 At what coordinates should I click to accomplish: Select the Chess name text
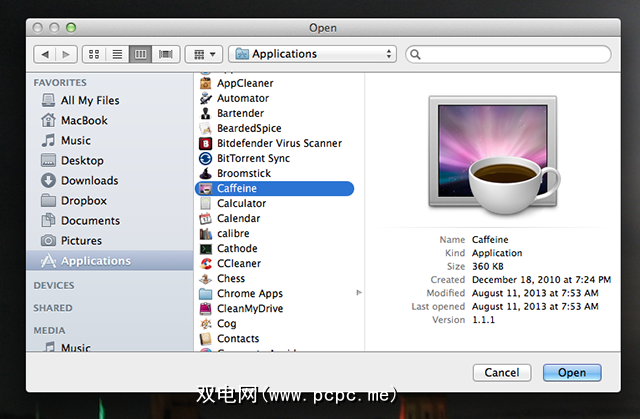coord(231,278)
